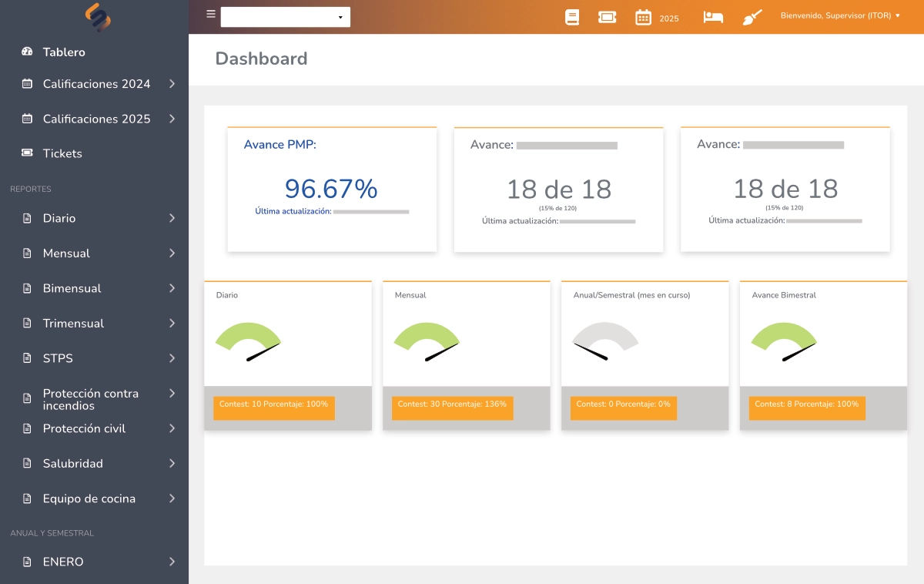Open the Supervisor (ITOR) user menu
This screenshot has height=584, width=924.
coord(840,15)
